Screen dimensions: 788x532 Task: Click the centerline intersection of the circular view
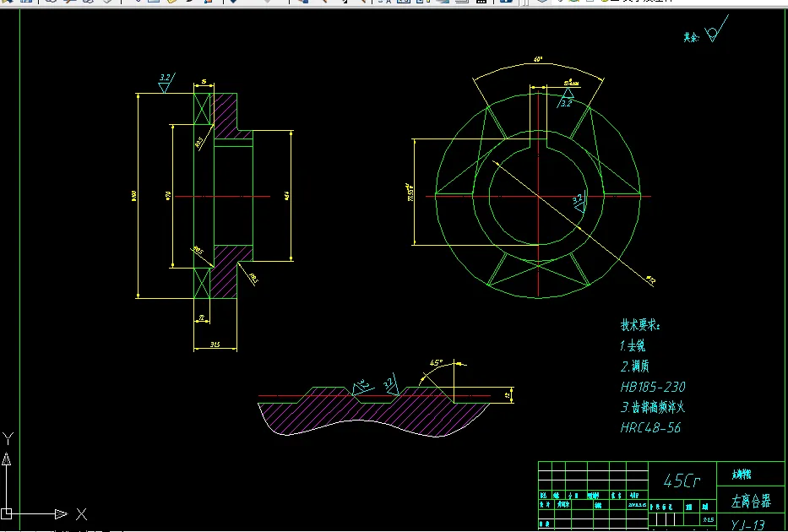[538, 196]
